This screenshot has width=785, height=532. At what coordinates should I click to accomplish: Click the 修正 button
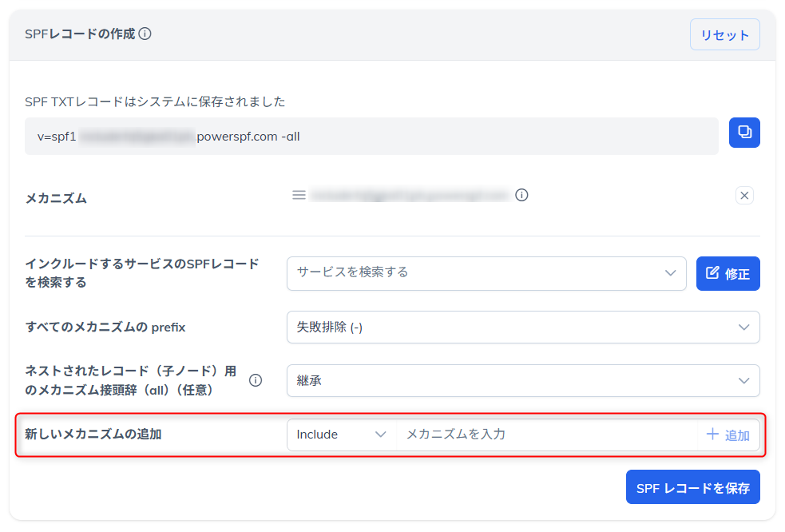point(728,273)
